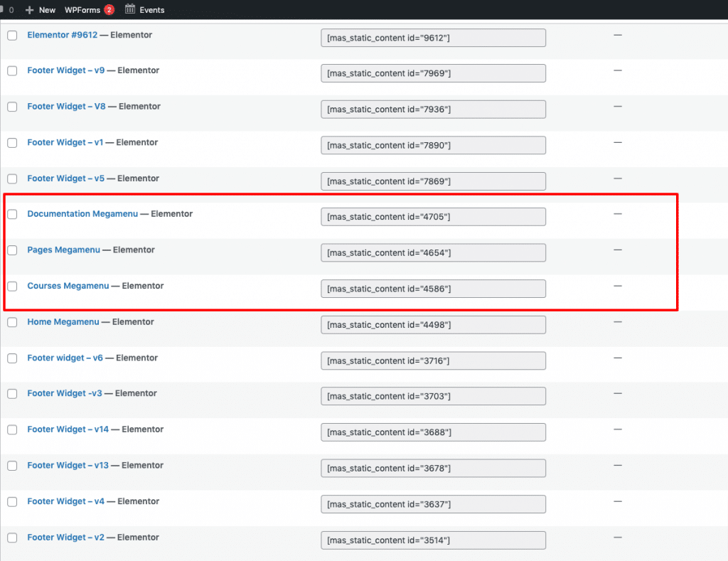
Task: Click the WPForms notification badge
Action: coord(109,10)
